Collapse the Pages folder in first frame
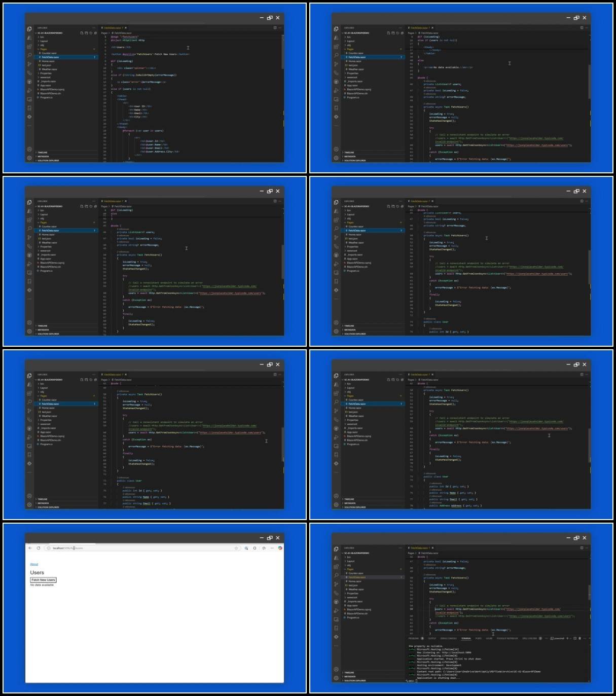Image resolution: width=616 pixels, height=696 pixels. pos(67,49)
